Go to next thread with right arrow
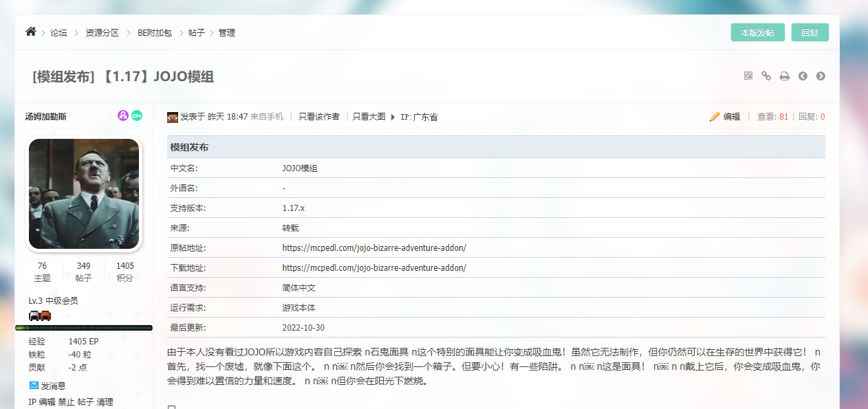This screenshot has width=868, height=409. click(x=821, y=76)
